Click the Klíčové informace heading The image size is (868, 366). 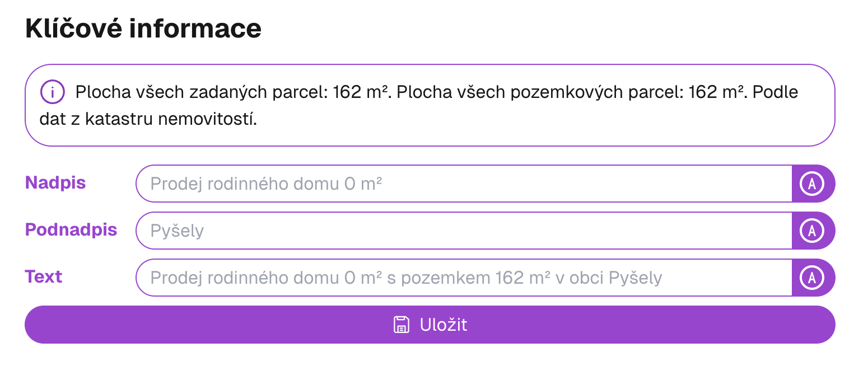[143, 29]
